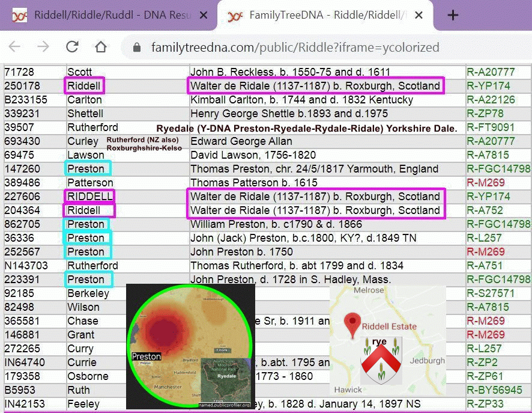Click the browser back arrow

pyautogui.click(x=14, y=46)
